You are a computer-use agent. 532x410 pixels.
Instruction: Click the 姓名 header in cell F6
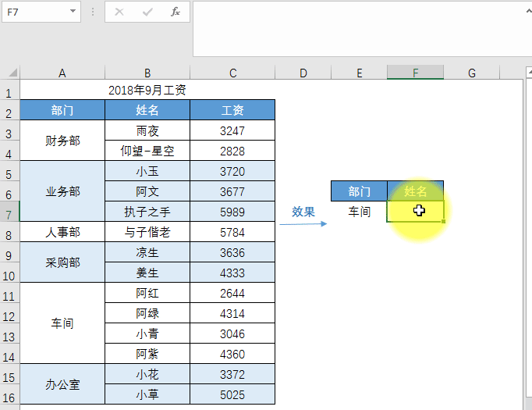tap(415, 191)
